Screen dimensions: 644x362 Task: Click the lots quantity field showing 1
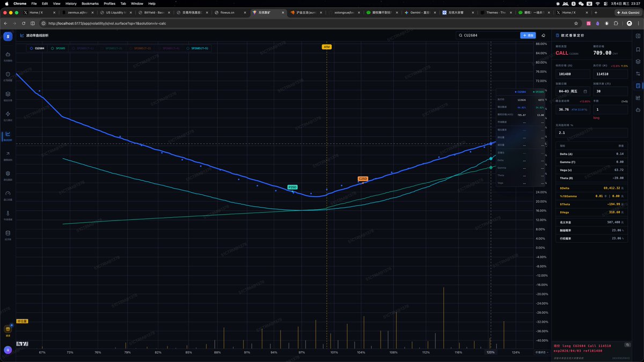(x=610, y=109)
